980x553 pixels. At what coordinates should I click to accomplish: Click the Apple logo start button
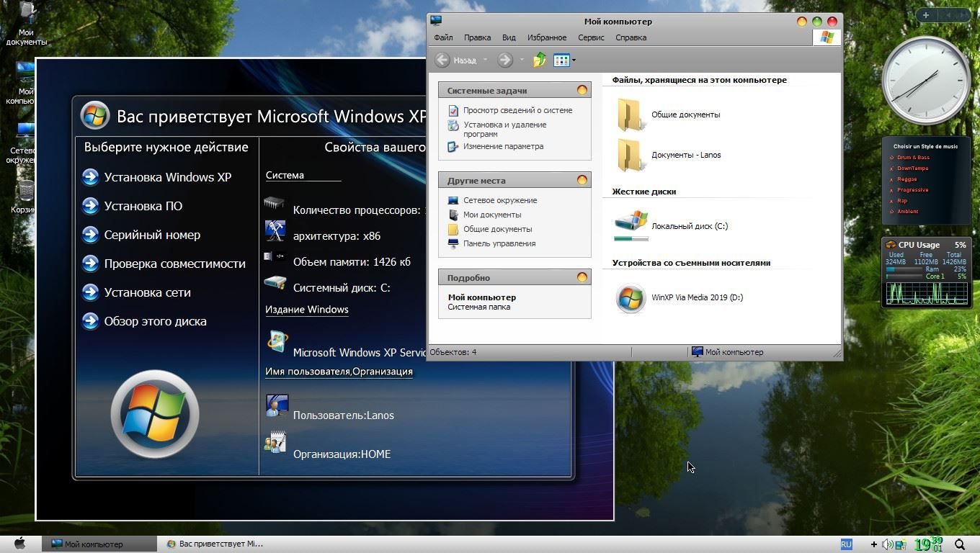tap(19, 544)
